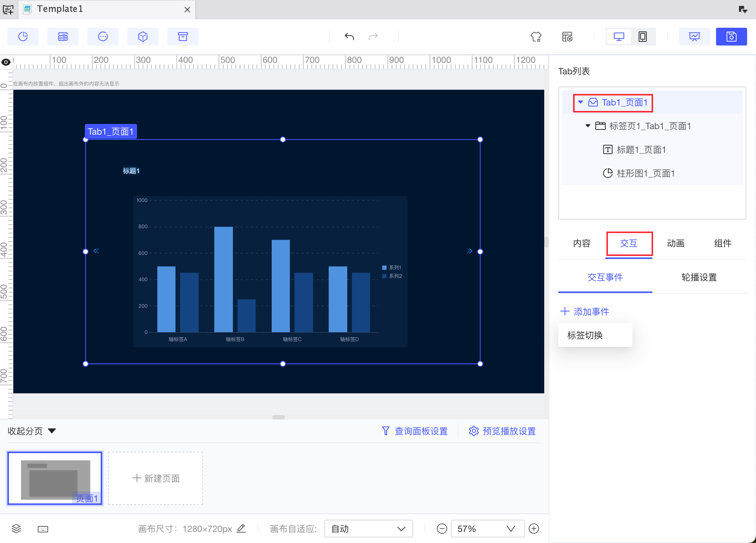Click the 3D cube component icon
The width and height of the screenshot is (756, 543).
click(143, 37)
